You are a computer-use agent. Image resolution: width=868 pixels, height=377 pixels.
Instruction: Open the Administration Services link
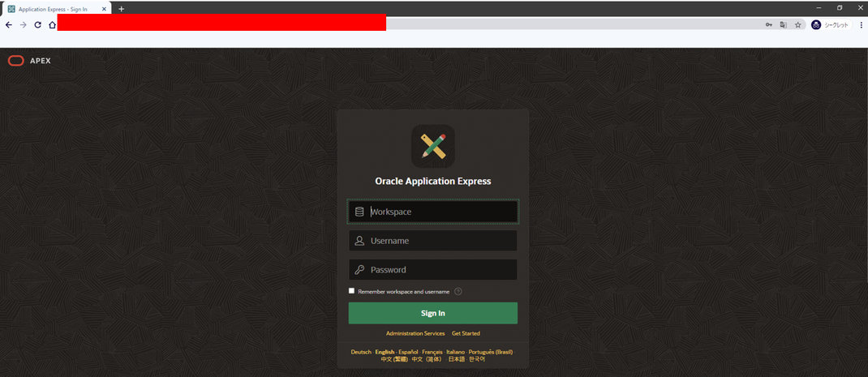[x=415, y=334]
